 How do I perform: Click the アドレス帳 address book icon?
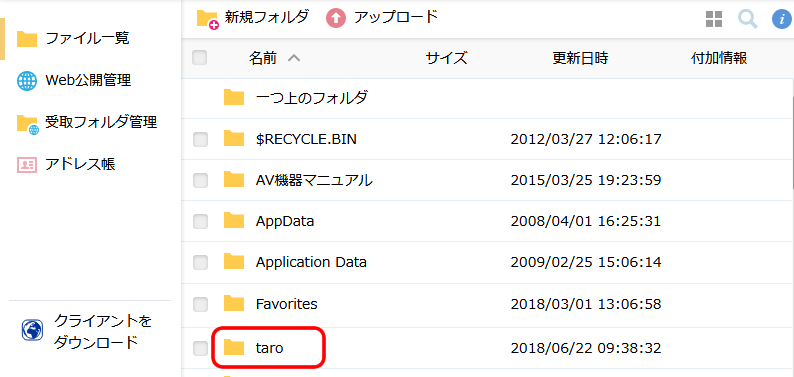[27, 164]
